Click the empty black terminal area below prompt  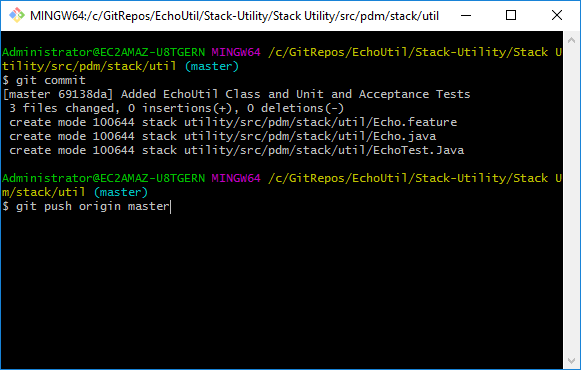(282, 289)
